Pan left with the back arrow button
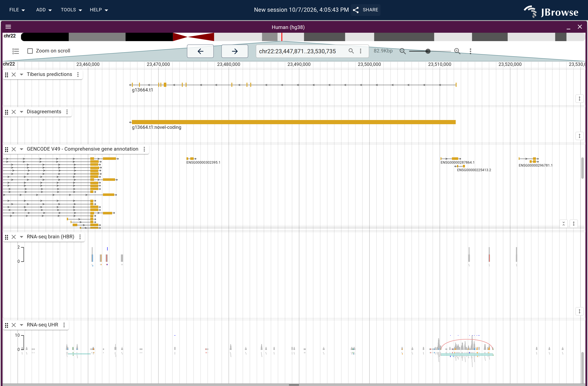This screenshot has height=386, width=588. pyautogui.click(x=200, y=51)
